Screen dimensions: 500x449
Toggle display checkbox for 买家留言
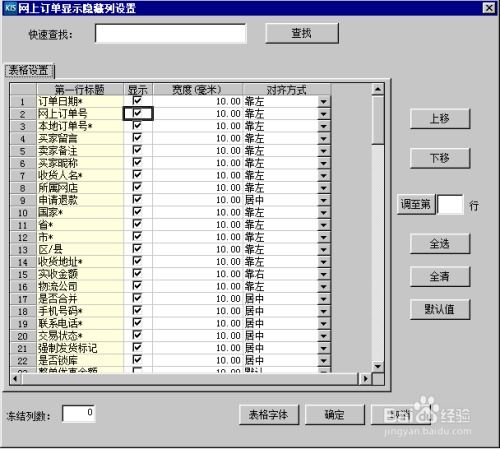click(x=137, y=138)
